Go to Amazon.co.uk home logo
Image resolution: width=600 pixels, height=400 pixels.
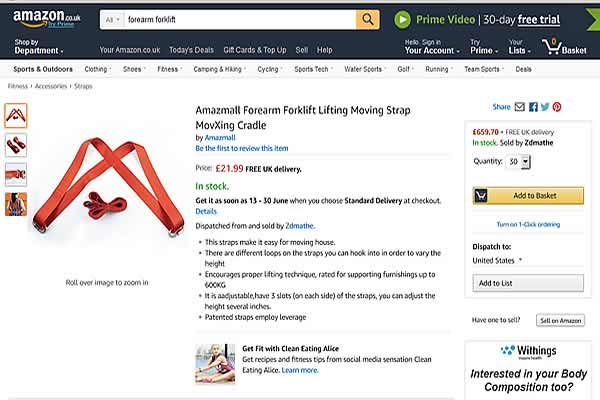coord(47,19)
